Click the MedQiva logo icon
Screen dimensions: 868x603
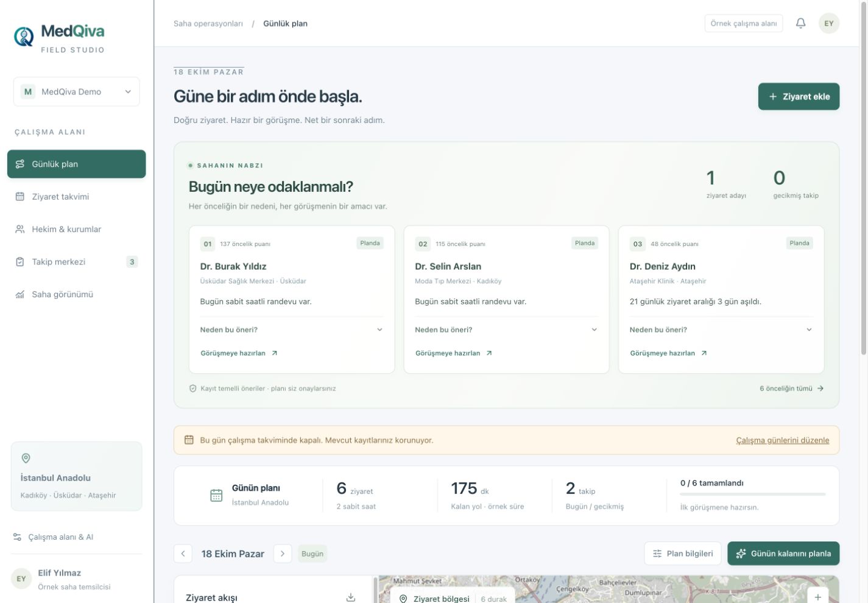[24, 37]
